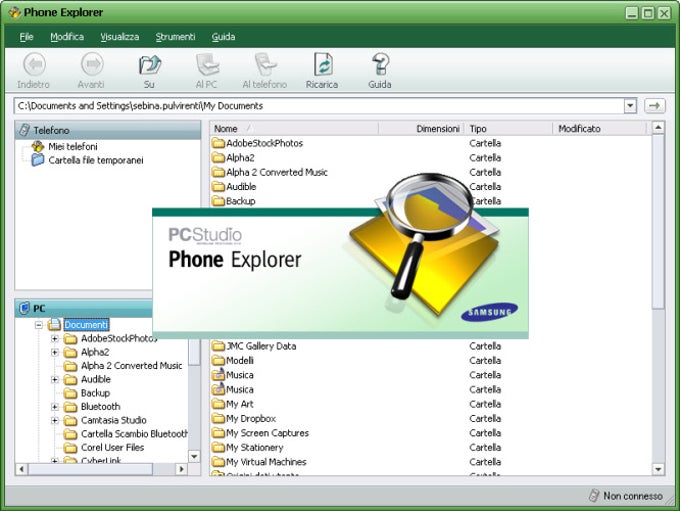Viewport: 680px width, 511px height.
Task: Sort by the Tipo column header
Action: click(x=508, y=128)
